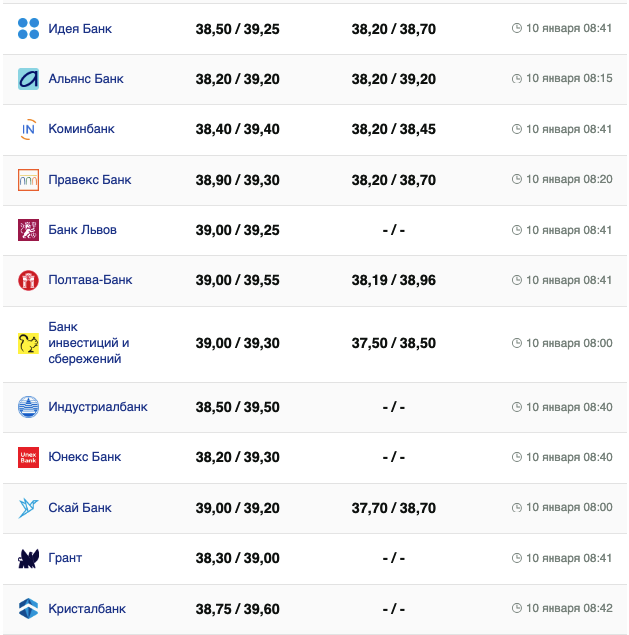The image size is (629, 635).
Task: Click the Правекс Банк logo icon
Action: (x=28, y=180)
